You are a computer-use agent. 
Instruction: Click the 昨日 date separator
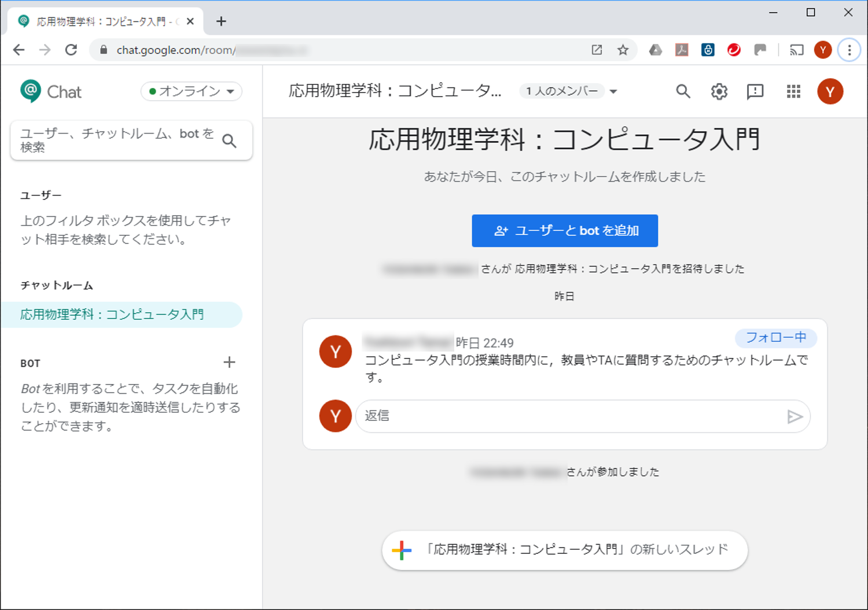(564, 296)
